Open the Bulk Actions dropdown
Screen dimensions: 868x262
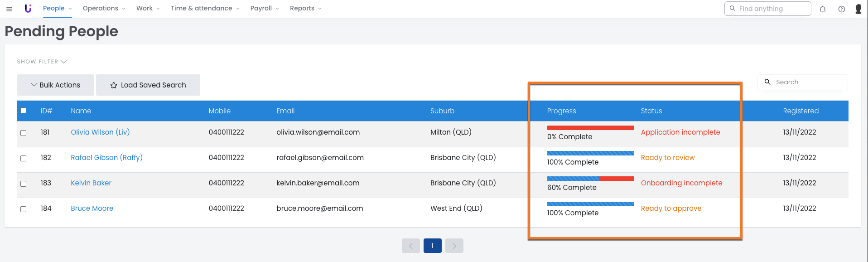[56, 85]
